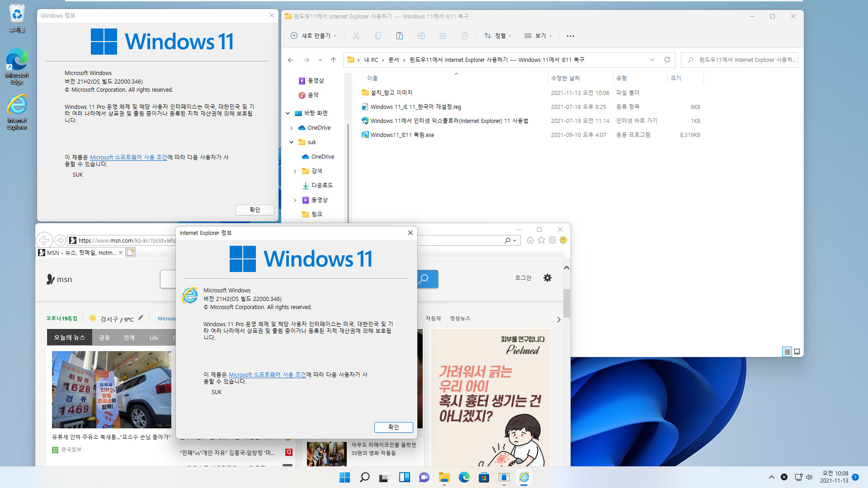Image resolution: width=868 pixels, height=488 pixels.
Task: Open Microsoft license terms link in IE 정보 dialog
Action: coord(267,375)
